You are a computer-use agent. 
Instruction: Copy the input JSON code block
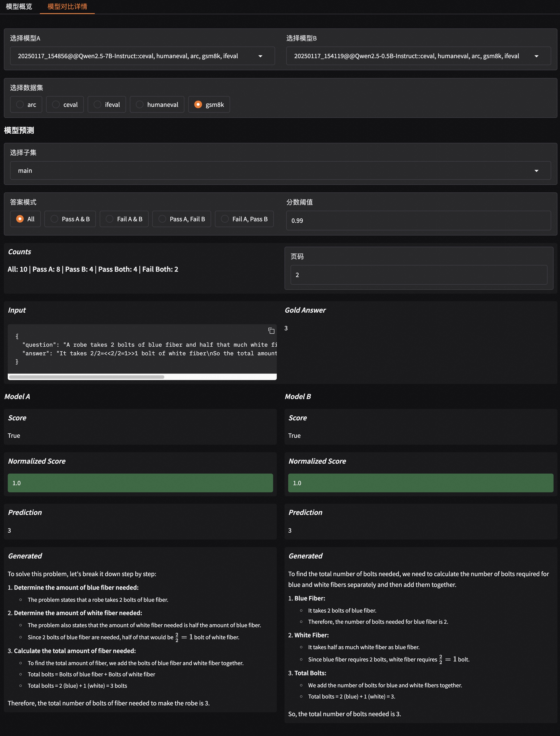click(271, 331)
